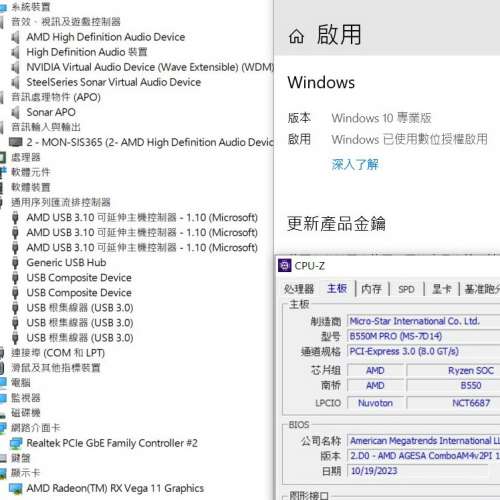Switch to the 处理器 tab in CPU-Z
Screen dimensions: 500x500
(x=299, y=289)
